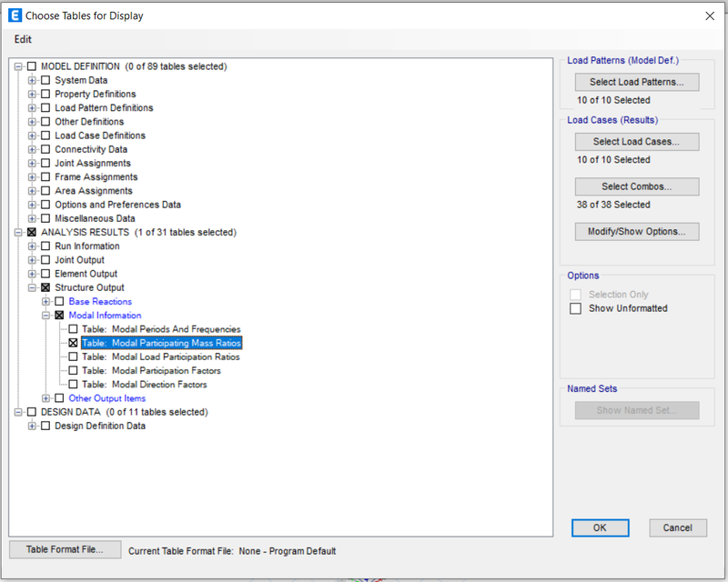This screenshot has height=582, width=728.
Task: Click the Base Reactions label
Action: (x=100, y=302)
